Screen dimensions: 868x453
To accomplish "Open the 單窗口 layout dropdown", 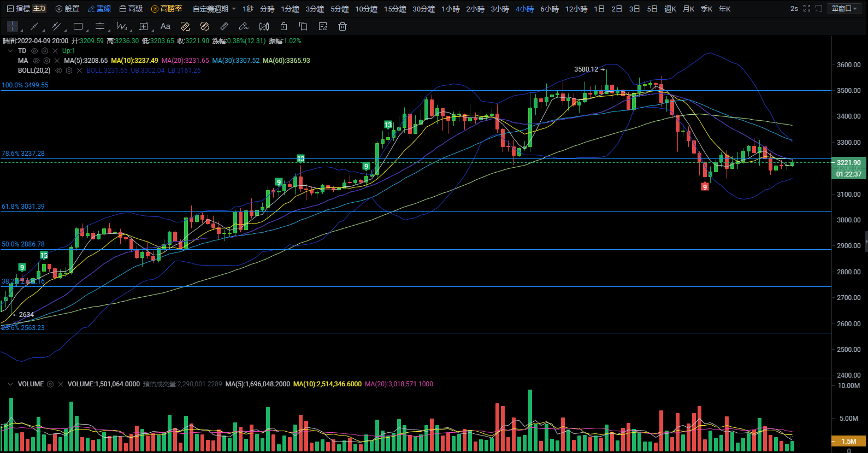I will pyautogui.click(x=845, y=9).
